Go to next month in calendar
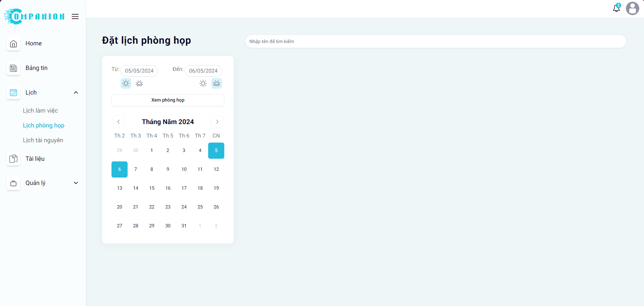The height and width of the screenshot is (306, 644). [217, 122]
